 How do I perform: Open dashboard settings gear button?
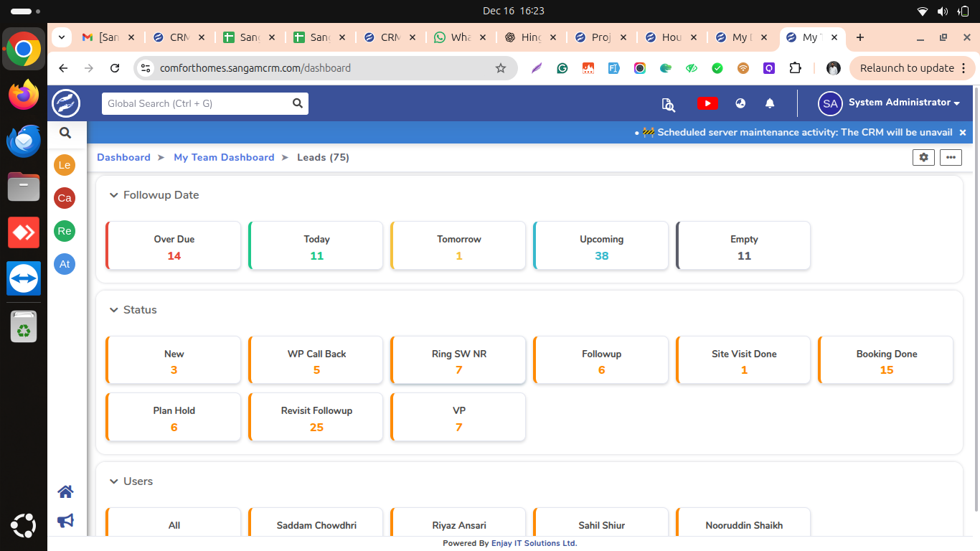coord(923,157)
